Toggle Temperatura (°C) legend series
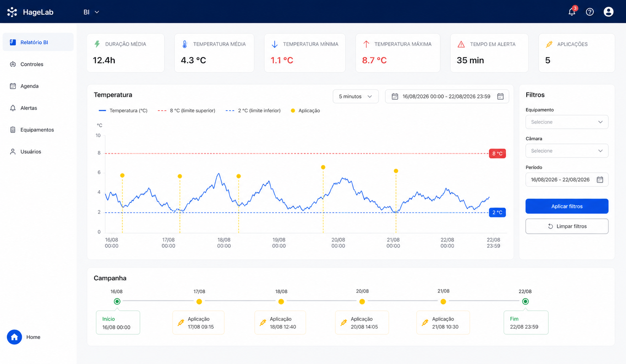The width and height of the screenshot is (626, 364). pos(123,111)
